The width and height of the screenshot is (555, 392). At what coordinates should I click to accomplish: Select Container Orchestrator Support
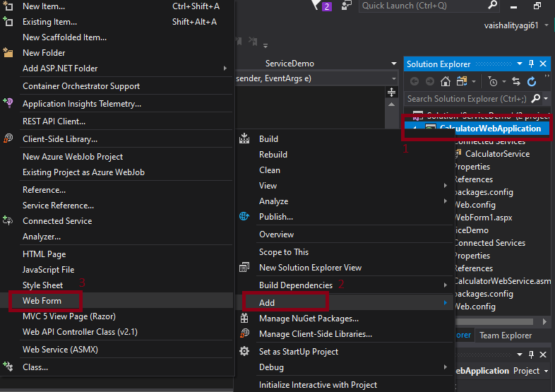tap(117, 86)
